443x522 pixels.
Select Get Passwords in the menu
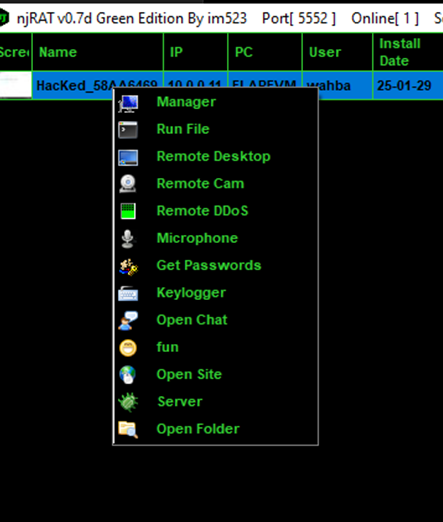pos(215,266)
